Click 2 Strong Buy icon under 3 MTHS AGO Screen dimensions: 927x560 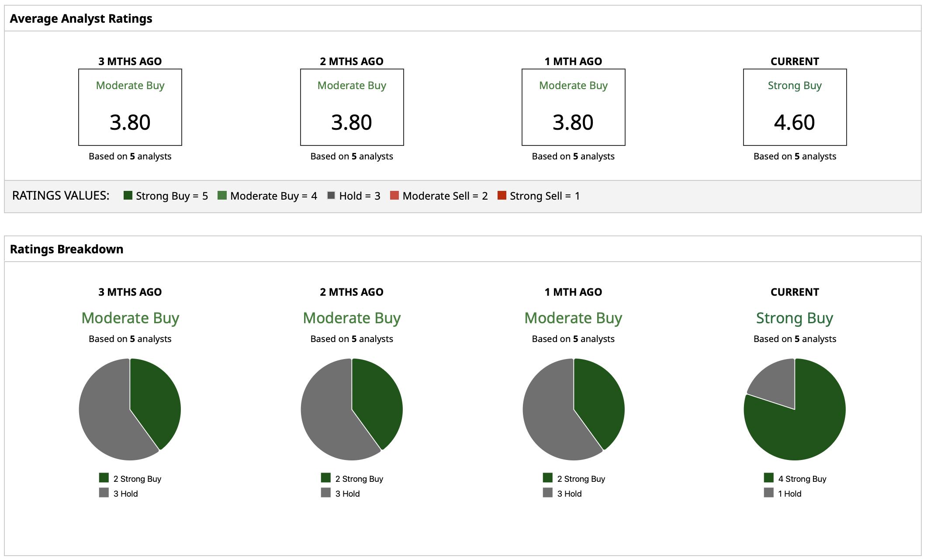104,477
